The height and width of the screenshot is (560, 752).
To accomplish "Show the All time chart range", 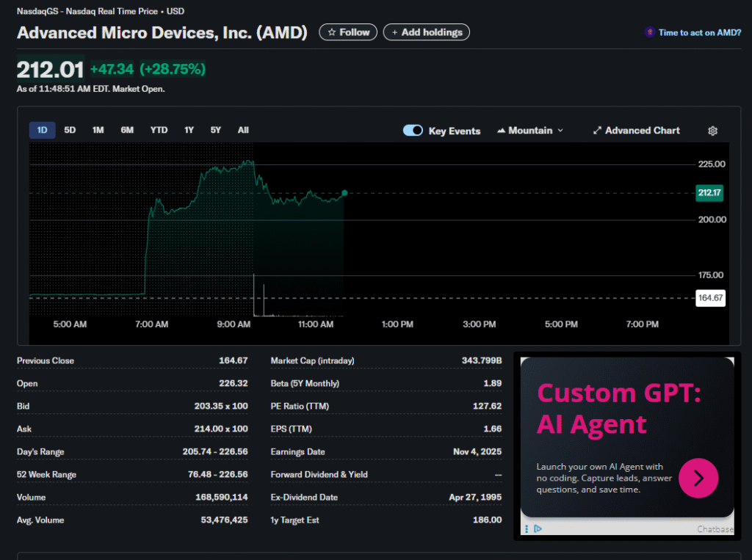I will 243,130.
